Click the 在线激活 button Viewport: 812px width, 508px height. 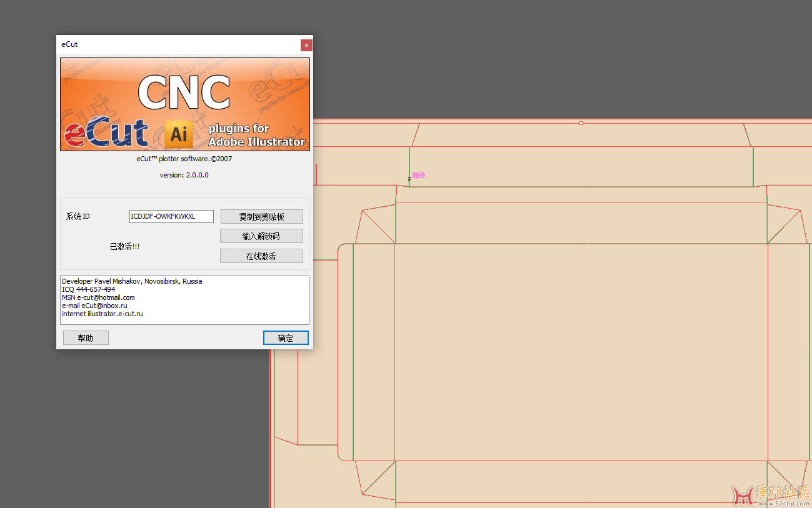[x=261, y=256]
